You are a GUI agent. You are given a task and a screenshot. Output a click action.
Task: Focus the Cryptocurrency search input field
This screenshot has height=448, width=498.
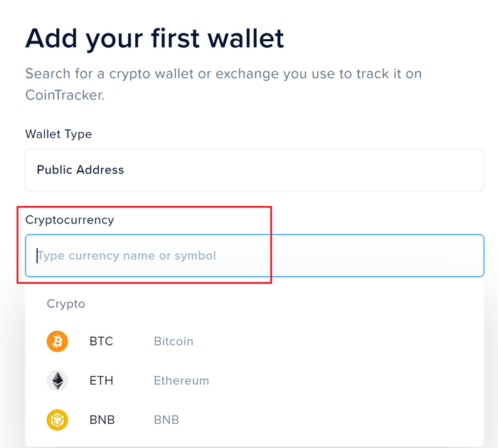click(255, 255)
